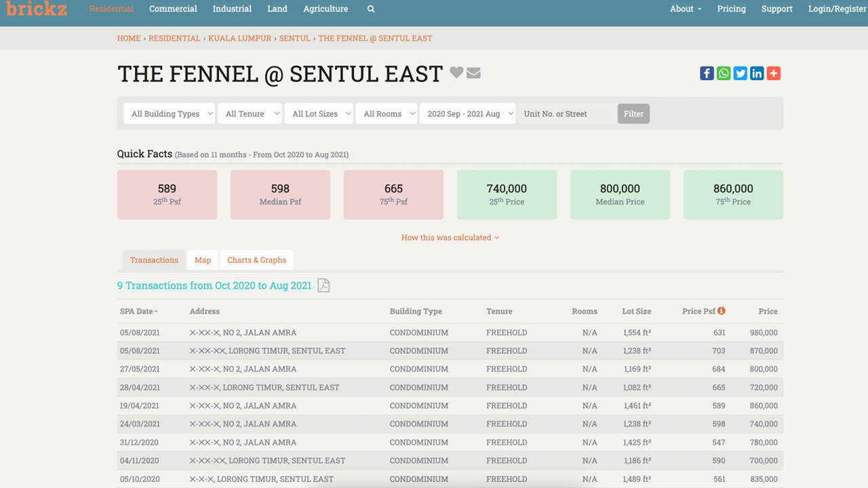Click the search magnifier icon in navbar
Viewport: 868px width, 488px height.
[x=370, y=9]
